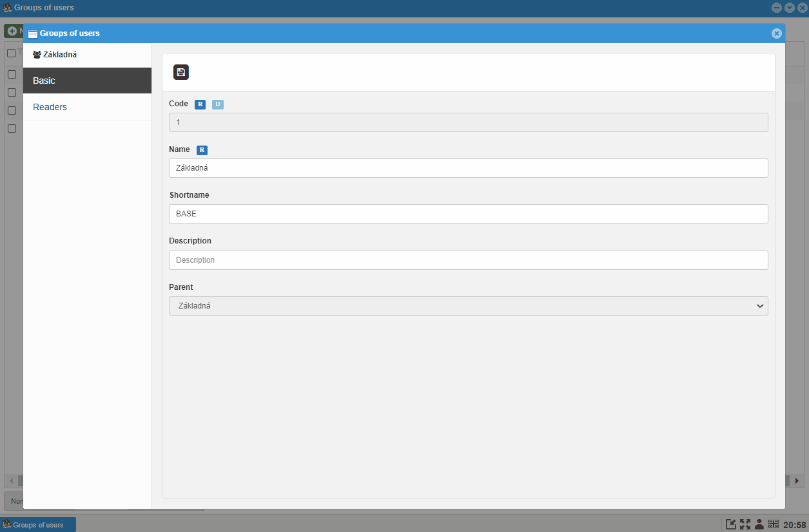Click the scrollbar left arrow in the background window
The width and height of the screenshot is (809, 532).
pos(11,481)
